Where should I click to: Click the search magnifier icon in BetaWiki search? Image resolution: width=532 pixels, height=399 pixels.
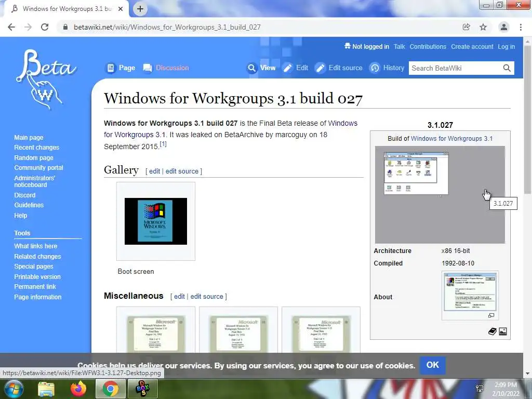[x=507, y=68]
